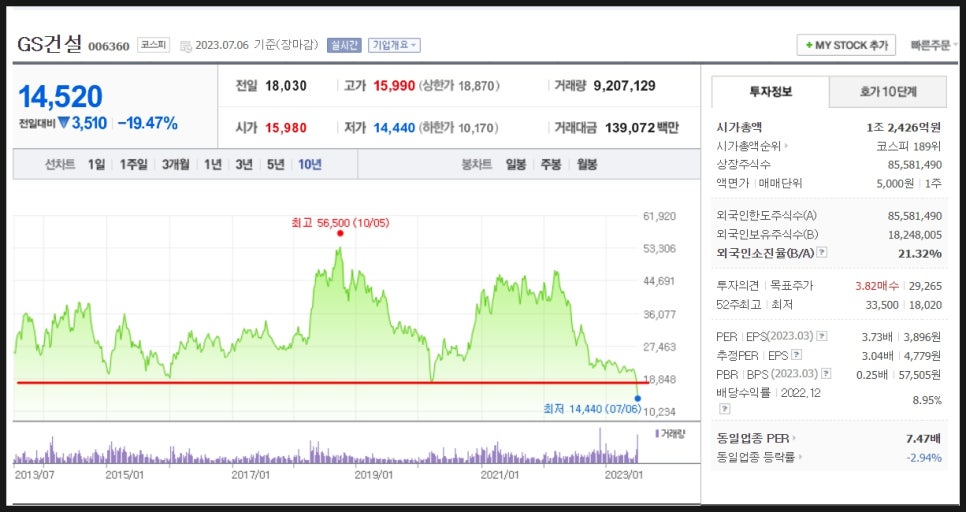This screenshot has width=966, height=512.
Task: Click the 시가 value 15,980
Action: [286, 128]
